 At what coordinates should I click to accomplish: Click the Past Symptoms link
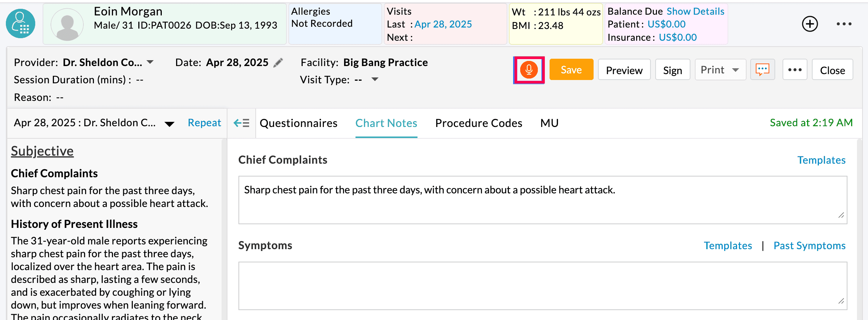[x=809, y=246]
